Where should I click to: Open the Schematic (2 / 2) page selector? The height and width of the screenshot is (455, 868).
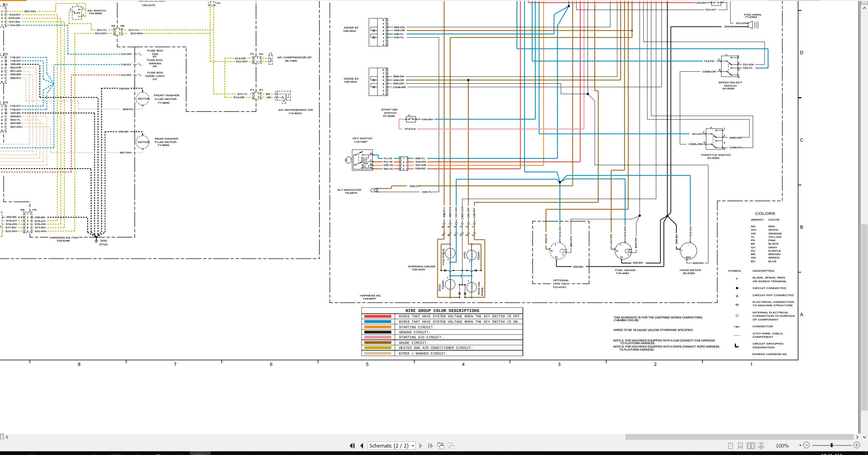392,446
